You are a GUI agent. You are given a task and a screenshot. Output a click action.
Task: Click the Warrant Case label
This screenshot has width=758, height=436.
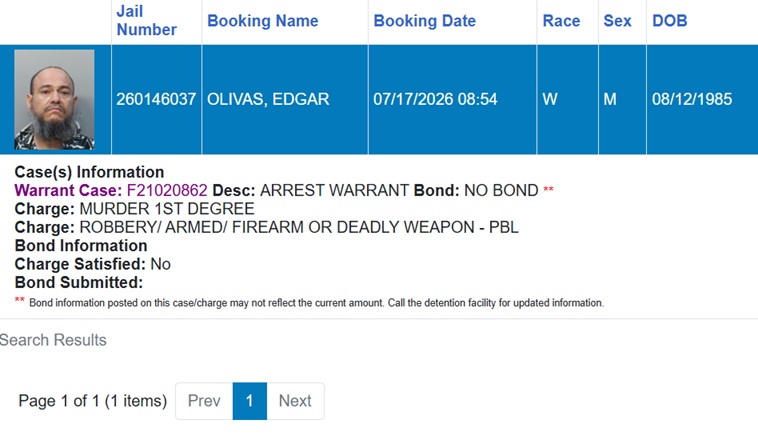pyautogui.click(x=68, y=190)
